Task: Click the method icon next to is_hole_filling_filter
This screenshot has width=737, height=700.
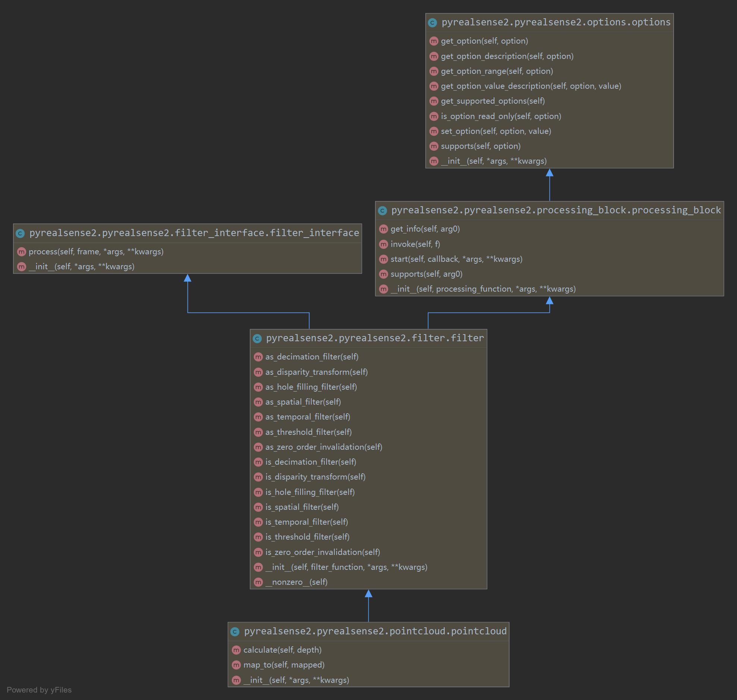Action: [258, 492]
